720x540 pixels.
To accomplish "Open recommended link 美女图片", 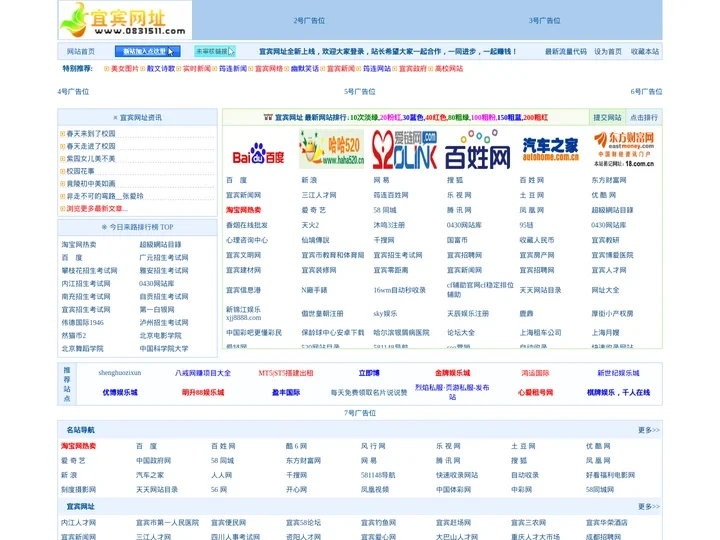I will [x=124, y=68].
